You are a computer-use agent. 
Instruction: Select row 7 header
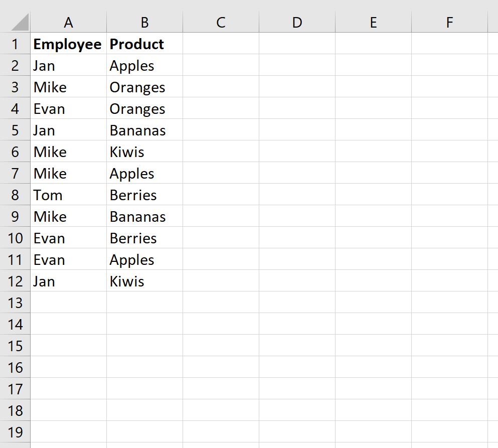15,173
